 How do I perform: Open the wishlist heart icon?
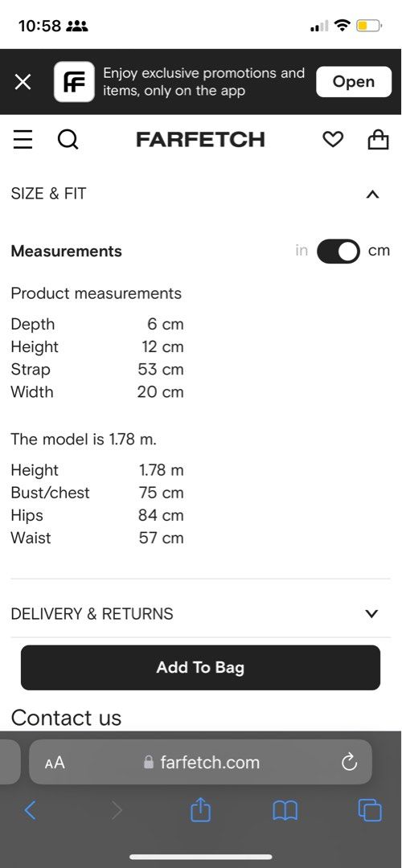[x=333, y=140]
